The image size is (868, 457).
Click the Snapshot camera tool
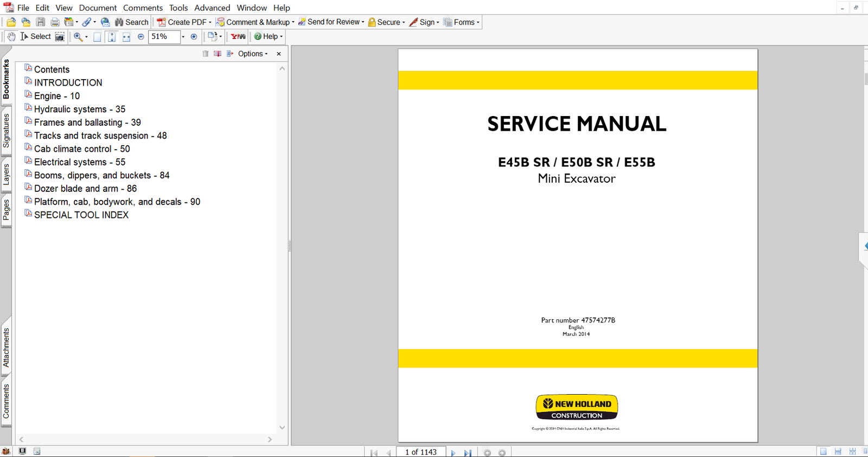click(60, 36)
